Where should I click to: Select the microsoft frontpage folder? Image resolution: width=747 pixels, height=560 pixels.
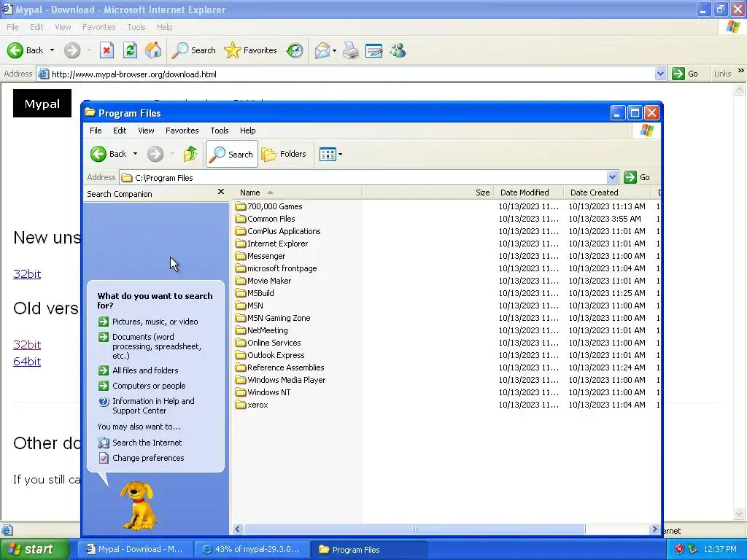(276, 268)
